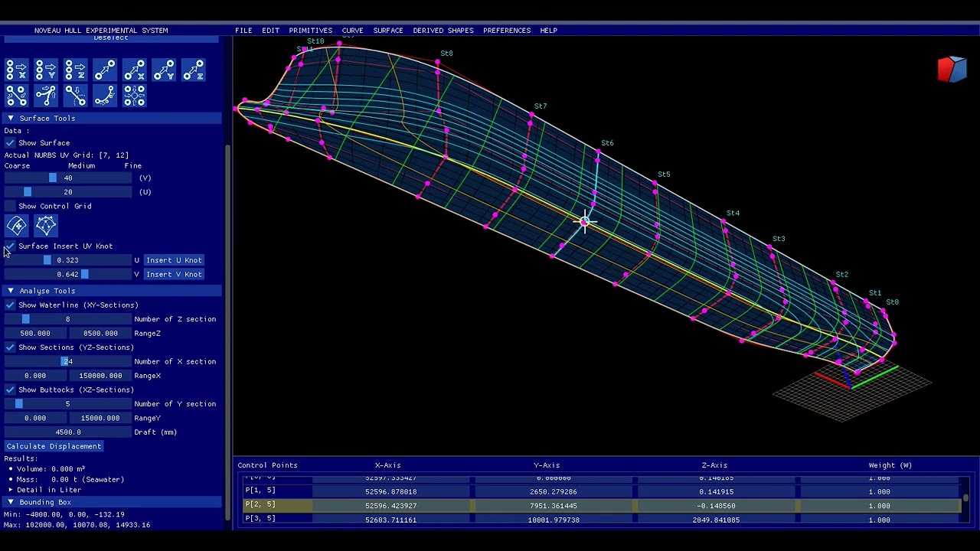Enable the Show Control Grid checkbox
The height and width of the screenshot is (551, 980).
(10, 207)
